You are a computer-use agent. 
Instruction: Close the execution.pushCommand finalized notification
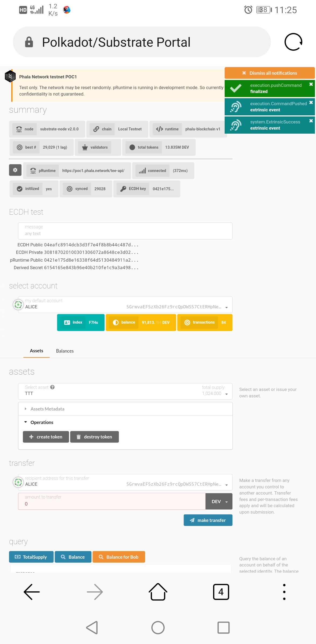click(x=311, y=84)
